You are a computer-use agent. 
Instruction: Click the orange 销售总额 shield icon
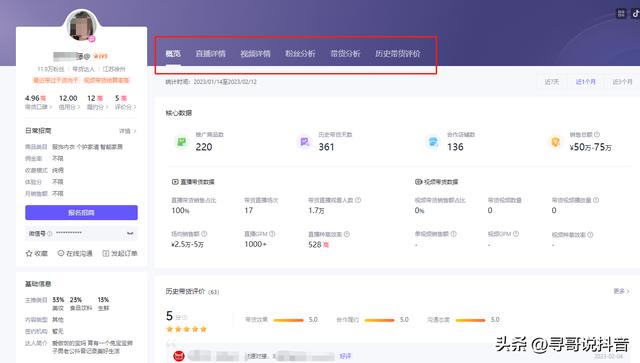click(556, 142)
